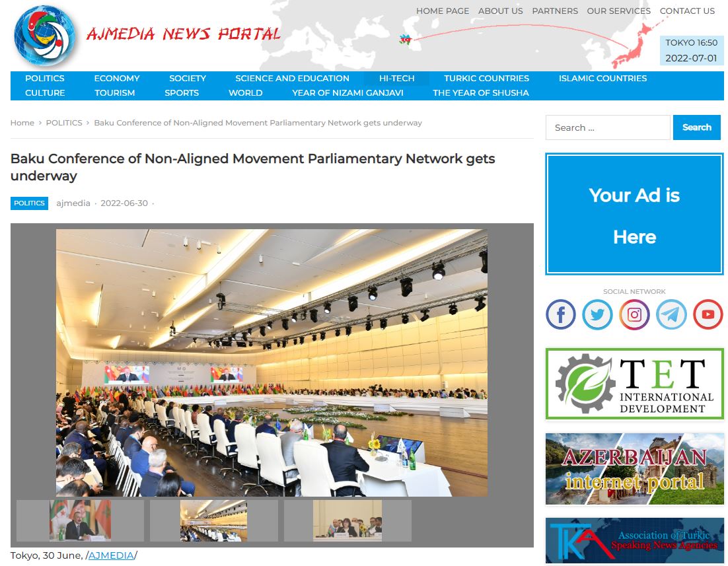The width and height of the screenshot is (728, 566).
Task: Open the YouTube social icon
Action: 708,314
